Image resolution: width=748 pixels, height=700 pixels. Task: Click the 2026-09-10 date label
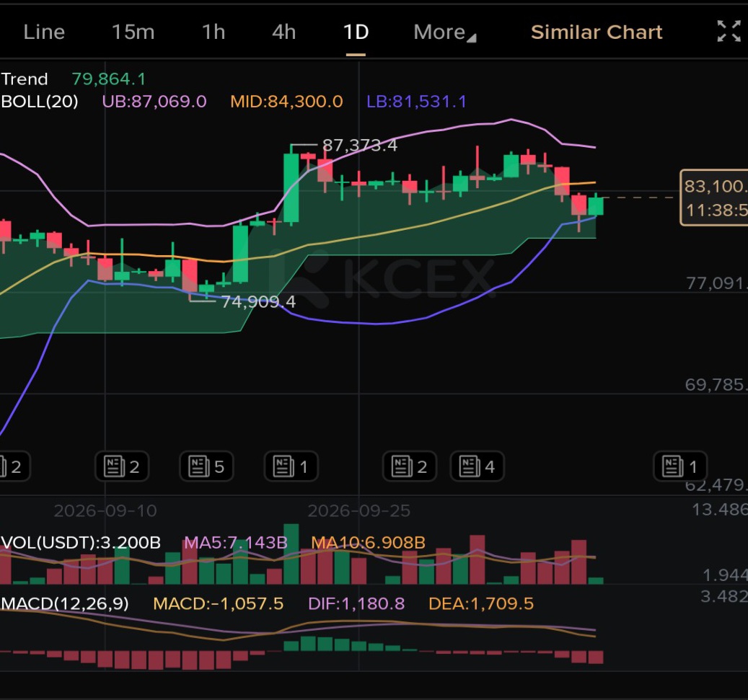pos(105,510)
